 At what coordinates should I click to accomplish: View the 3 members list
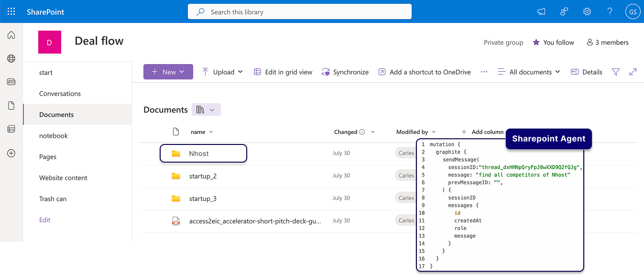(607, 43)
